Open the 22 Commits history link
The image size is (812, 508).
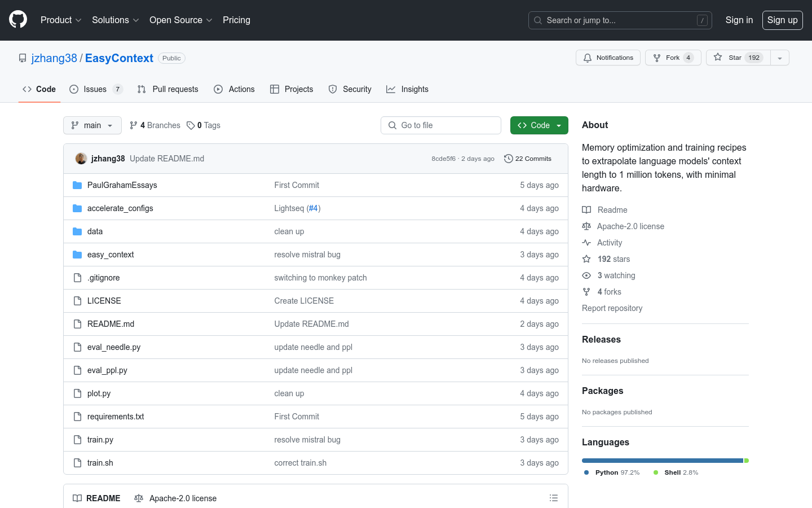[528, 159]
